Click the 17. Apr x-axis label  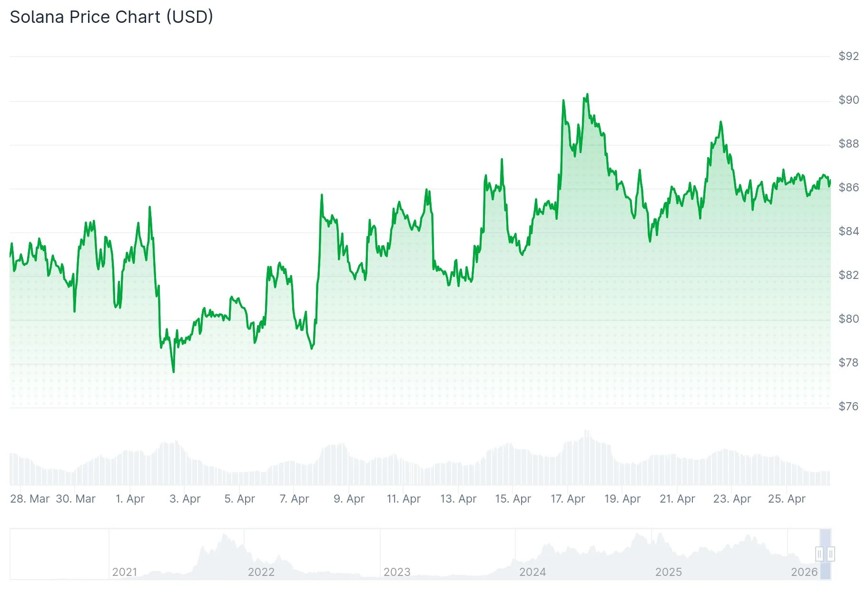568,499
